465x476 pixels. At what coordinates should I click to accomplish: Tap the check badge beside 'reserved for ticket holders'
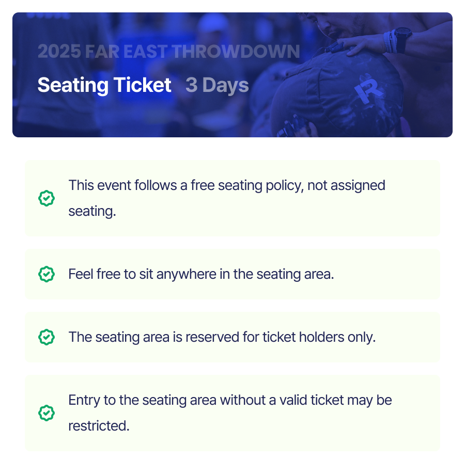(47, 337)
